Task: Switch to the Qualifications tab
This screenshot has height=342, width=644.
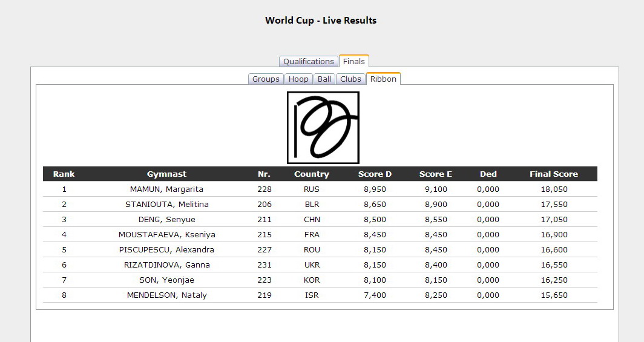Action: (308, 61)
